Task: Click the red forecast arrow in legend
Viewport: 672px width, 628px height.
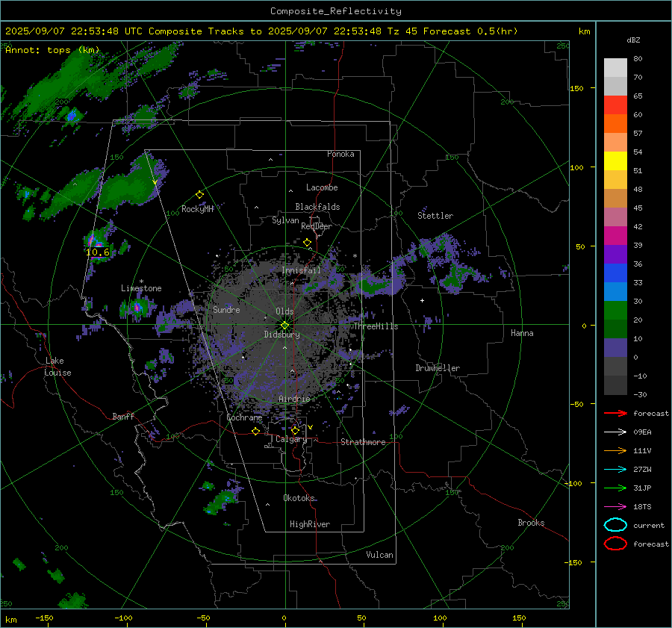Action: pyautogui.click(x=615, y=413)
